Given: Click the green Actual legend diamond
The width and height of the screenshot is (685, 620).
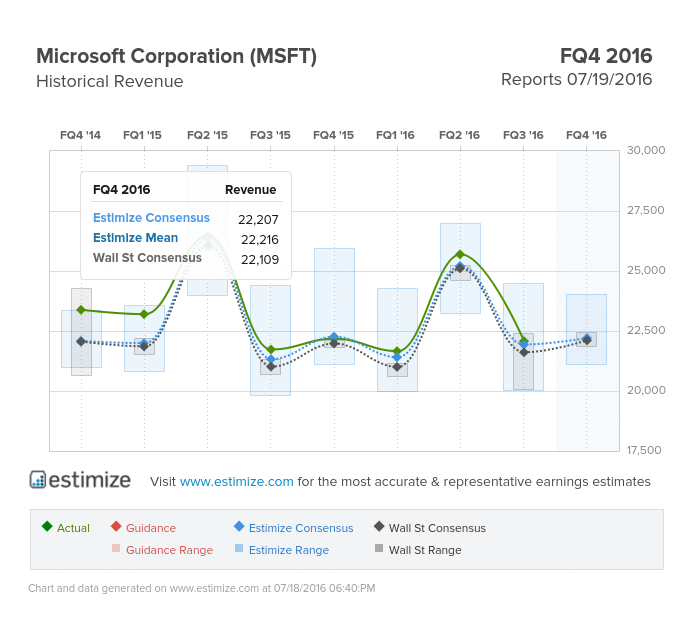Looking at the screenshot, I should pyautogui.click(x=47, y=526).
